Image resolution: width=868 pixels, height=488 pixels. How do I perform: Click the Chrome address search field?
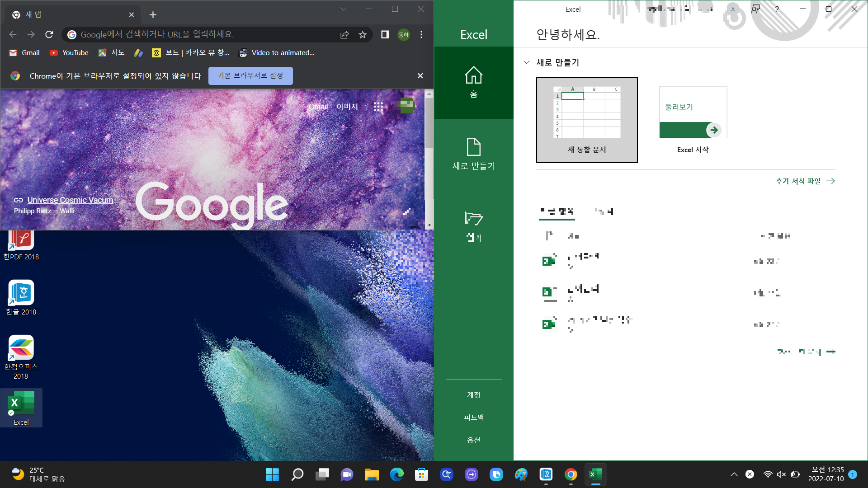tap(203, 35)
